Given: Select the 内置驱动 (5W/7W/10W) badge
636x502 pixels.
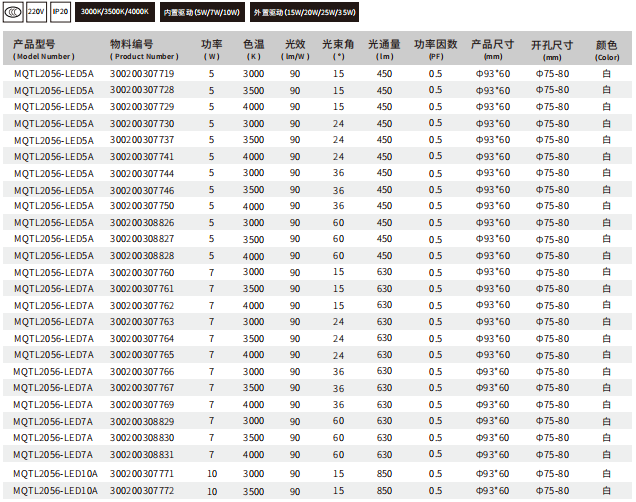Looking at the screenshot, I should (202, 12).
